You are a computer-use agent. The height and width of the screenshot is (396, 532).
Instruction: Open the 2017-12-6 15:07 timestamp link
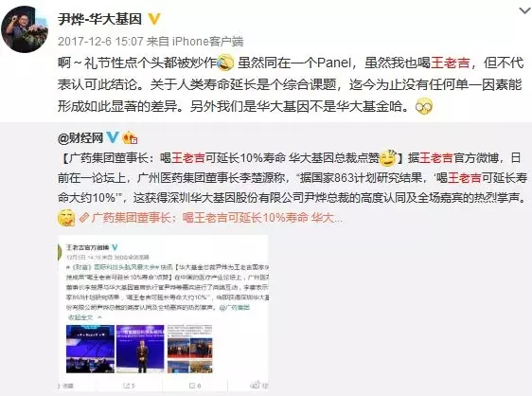pyautogui.click(x=100, y=42)
